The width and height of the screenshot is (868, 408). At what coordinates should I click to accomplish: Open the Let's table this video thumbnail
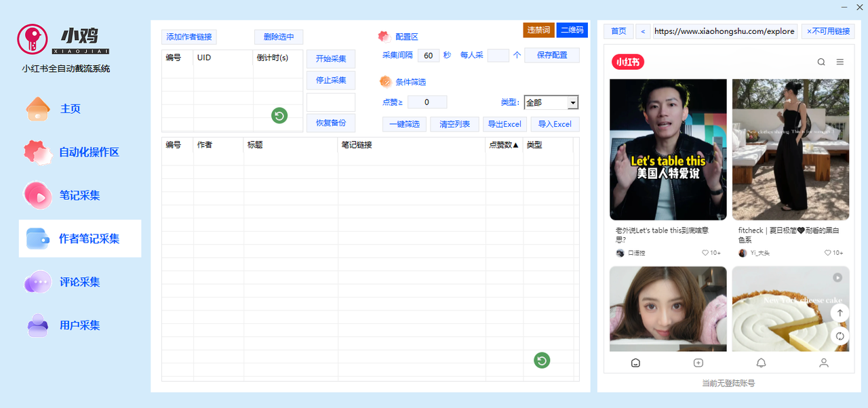(668, 150)
